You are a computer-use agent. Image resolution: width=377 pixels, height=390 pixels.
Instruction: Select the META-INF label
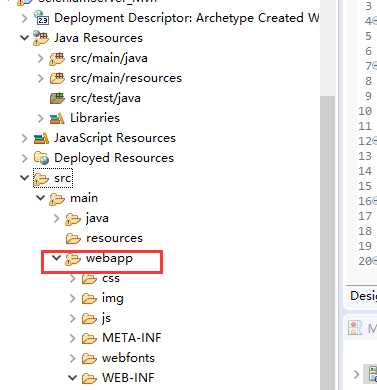pos(132,338)
